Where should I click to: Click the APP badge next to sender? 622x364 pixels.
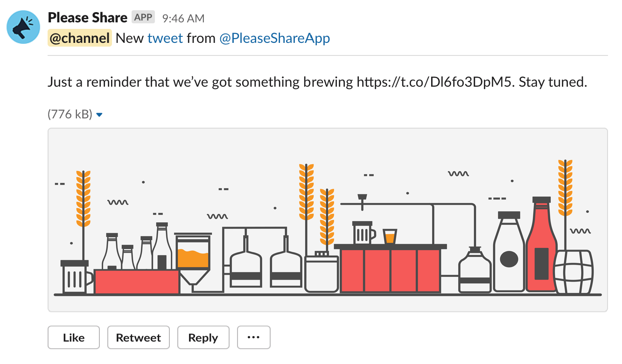[143, 18]
